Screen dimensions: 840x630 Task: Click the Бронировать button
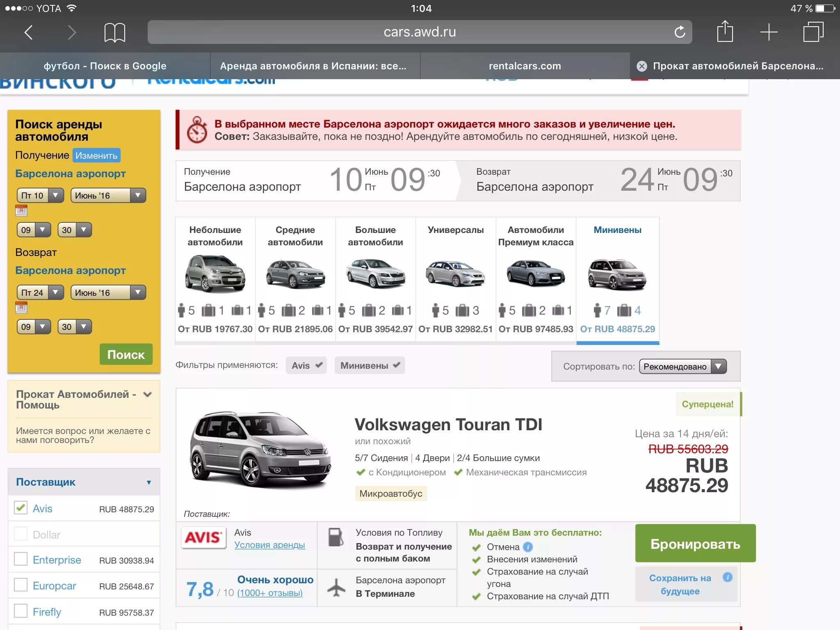pyautogui.click(x=695, y=543)
